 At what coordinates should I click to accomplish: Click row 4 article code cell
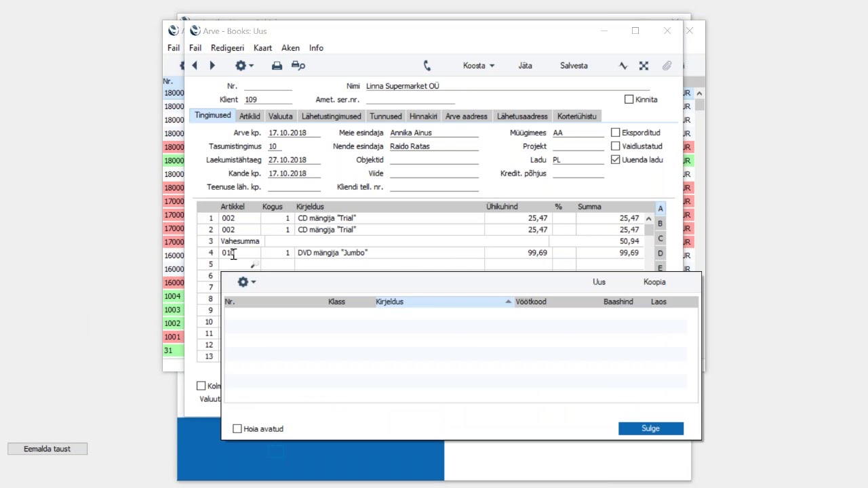(x=239, y=253)
